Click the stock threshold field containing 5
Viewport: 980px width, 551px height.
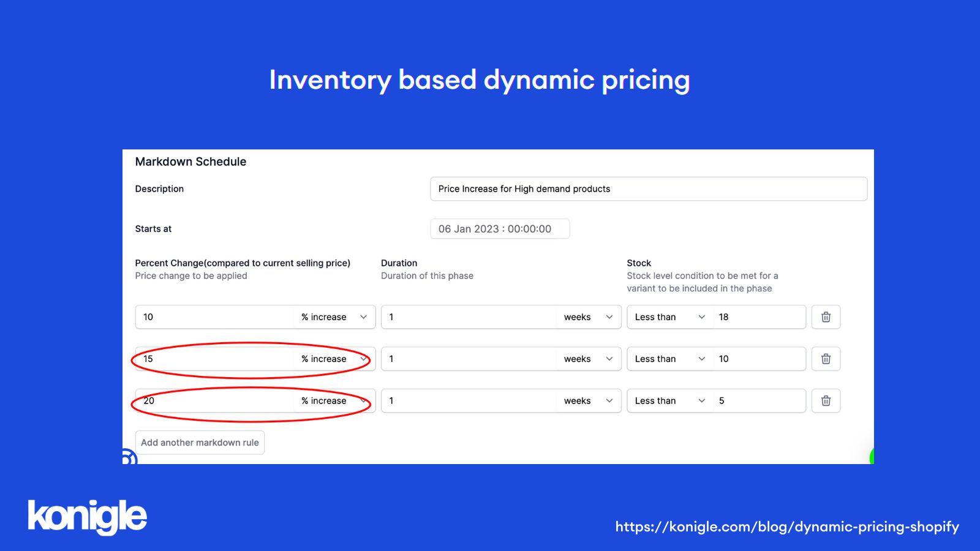(759, 400)
